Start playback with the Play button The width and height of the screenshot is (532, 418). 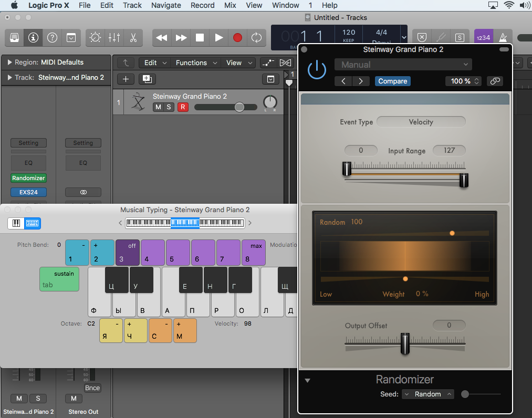click(x=219, y=37)
